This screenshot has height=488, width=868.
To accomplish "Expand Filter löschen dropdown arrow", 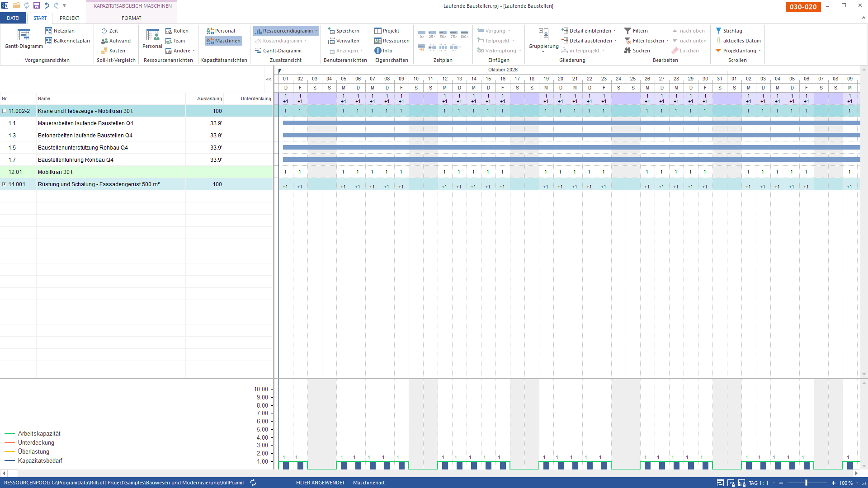I will pos(668,41).
